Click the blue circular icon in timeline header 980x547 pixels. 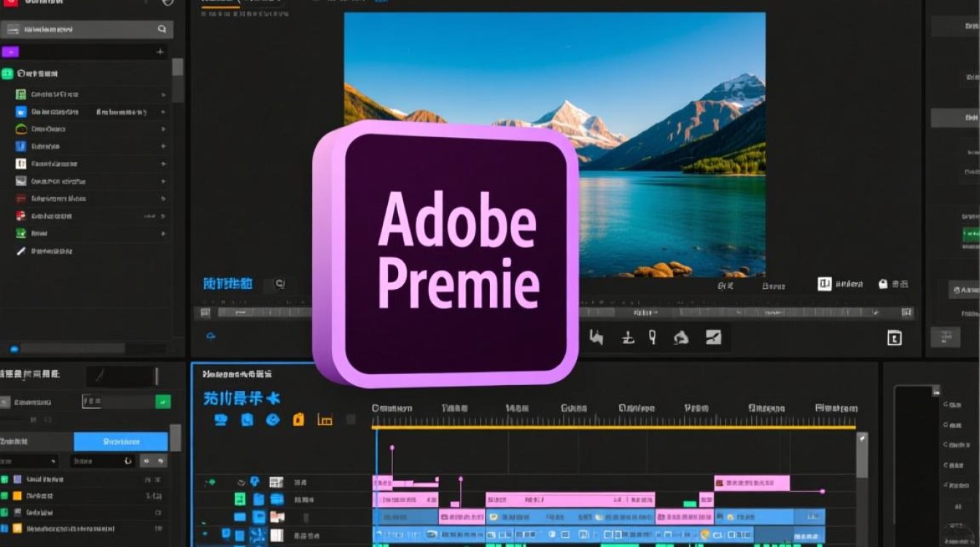coord(273,419)
